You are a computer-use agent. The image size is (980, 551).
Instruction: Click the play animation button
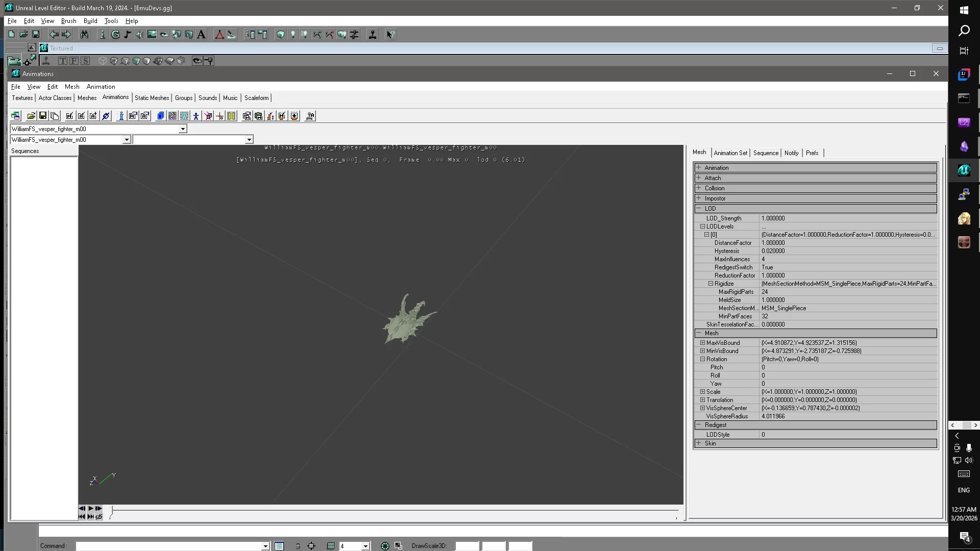pos(90,509)
